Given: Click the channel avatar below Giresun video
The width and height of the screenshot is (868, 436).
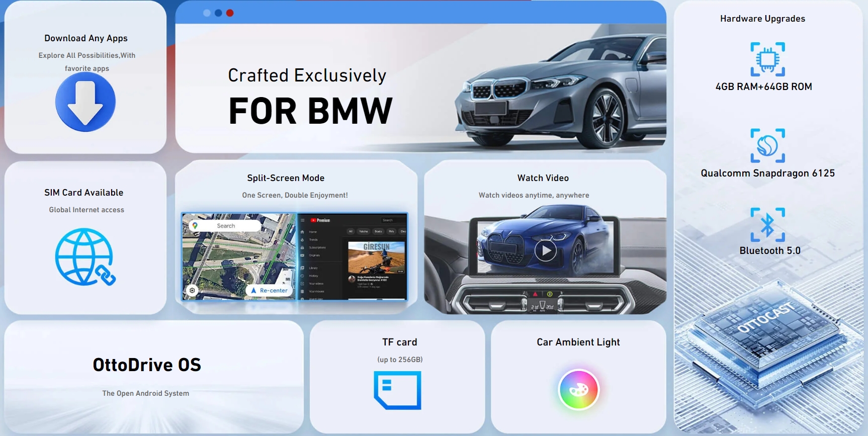Looking at the screenshot, I should tap(352, 279).
